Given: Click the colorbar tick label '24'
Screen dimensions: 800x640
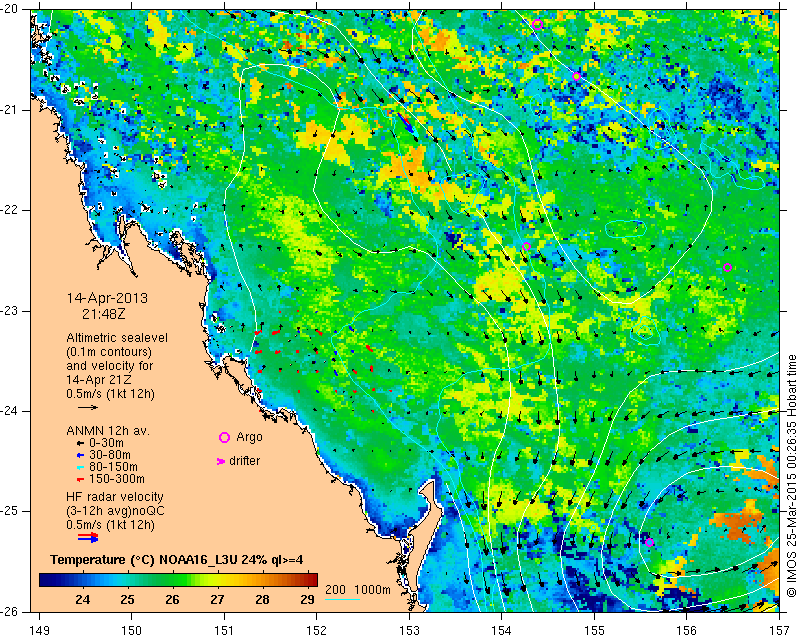Looking at the screenshot, I should 83,599.
